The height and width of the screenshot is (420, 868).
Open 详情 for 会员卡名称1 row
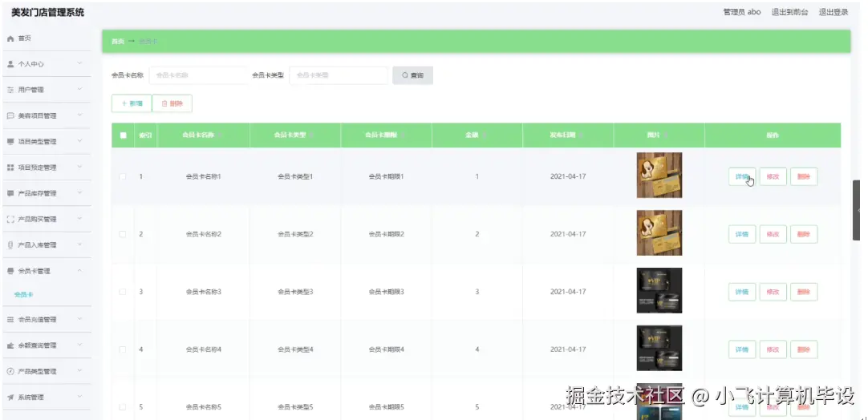pos(742,176)
